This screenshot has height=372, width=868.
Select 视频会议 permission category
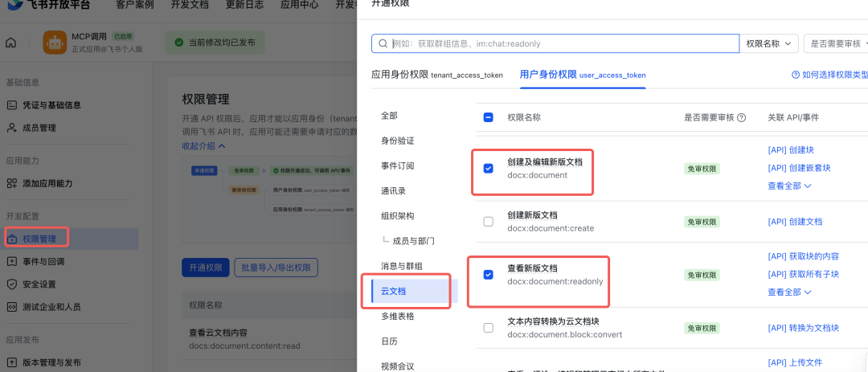tap(398, 366)
